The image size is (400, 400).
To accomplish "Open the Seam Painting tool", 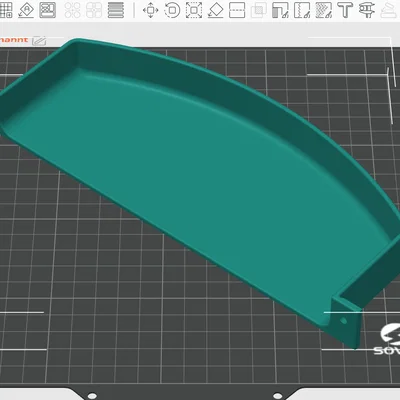I will point(302,10).
